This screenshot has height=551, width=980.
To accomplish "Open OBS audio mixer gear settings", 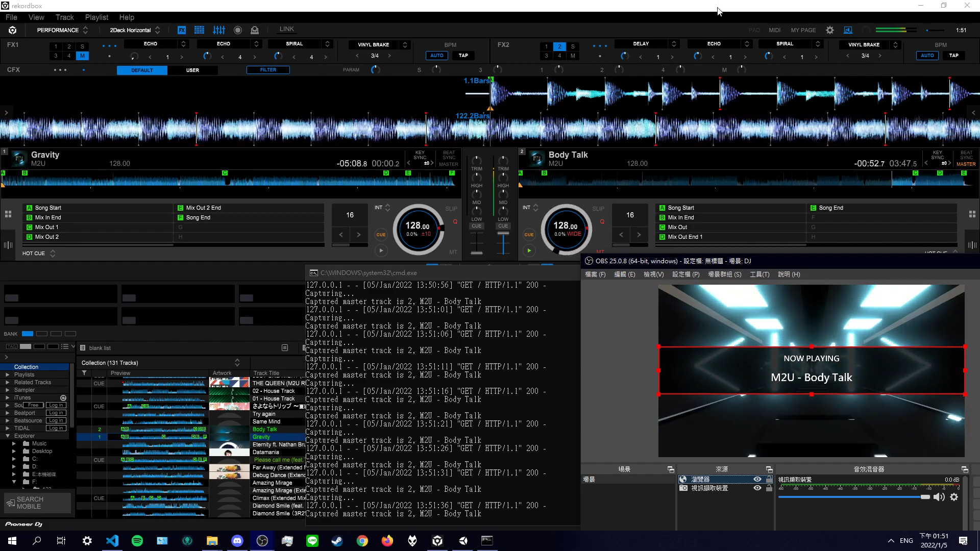I will click(x=954, y=497).
